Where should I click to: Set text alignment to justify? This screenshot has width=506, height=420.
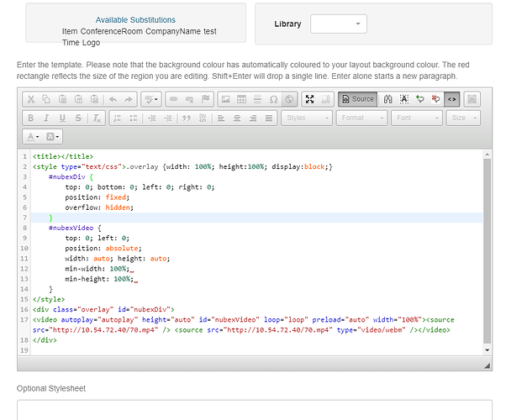pos(269,118)
